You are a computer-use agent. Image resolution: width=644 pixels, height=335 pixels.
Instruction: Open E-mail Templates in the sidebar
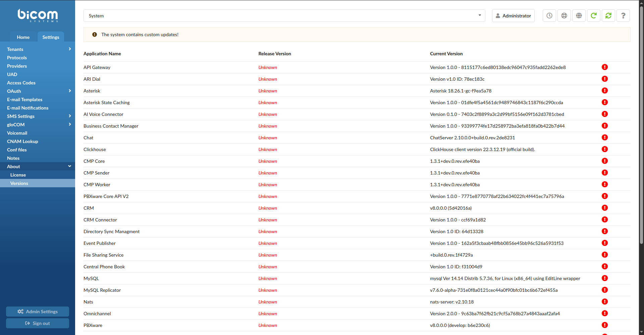coord(38,99)
